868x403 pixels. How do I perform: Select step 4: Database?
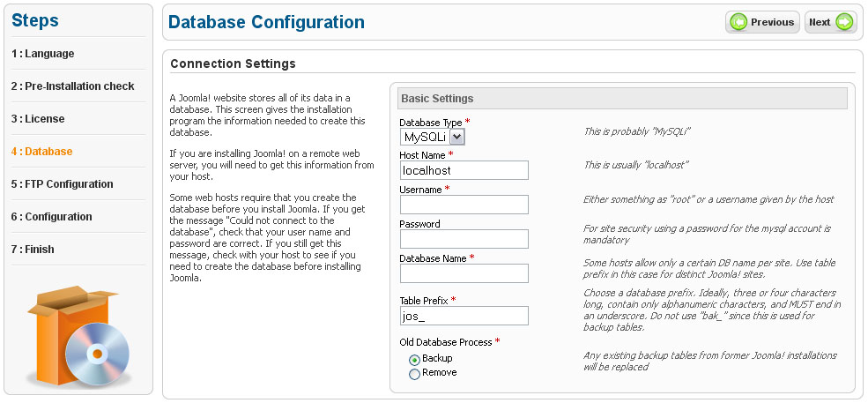click(42, 152)
